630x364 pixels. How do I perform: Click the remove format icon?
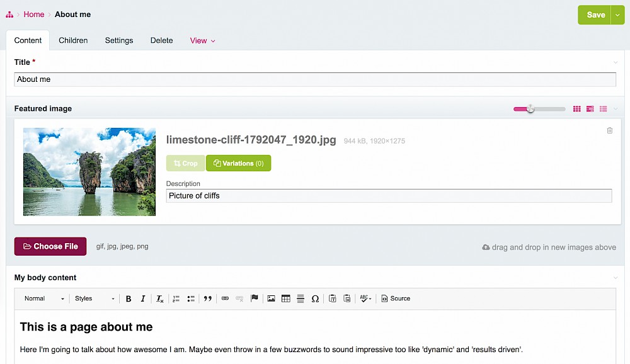point(160,299)
